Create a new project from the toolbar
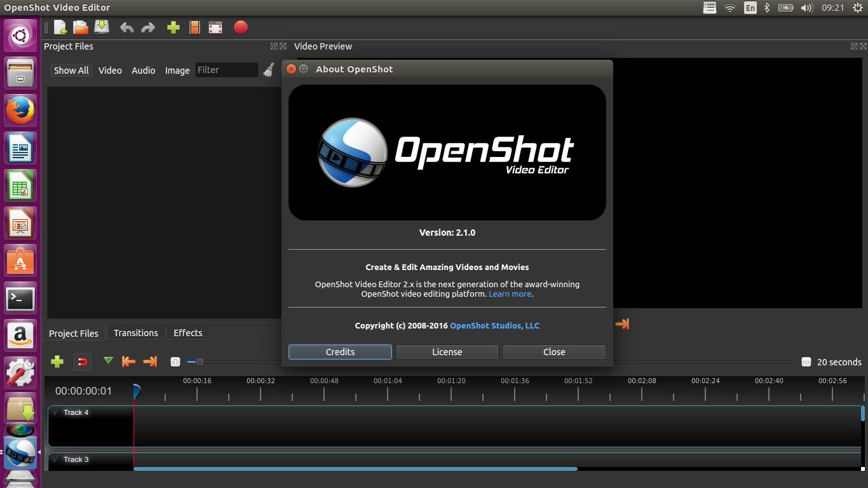This screenshot has height=488, width=868. click(x=60, y=27)
